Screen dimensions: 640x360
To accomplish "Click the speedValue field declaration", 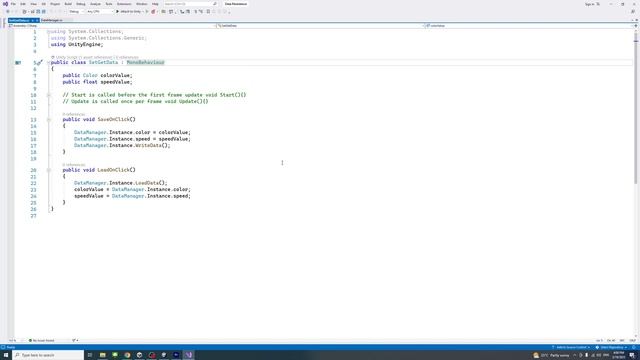I will (115, 82).
